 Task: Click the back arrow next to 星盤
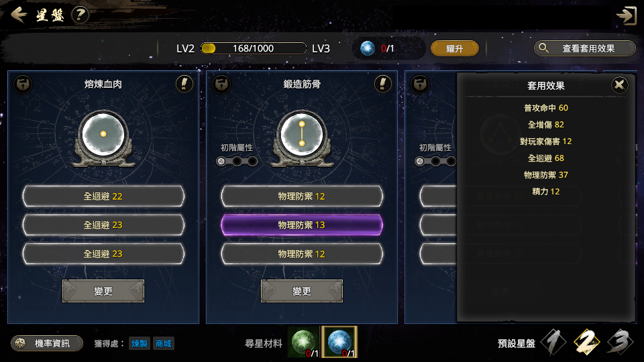(x=19, y=15)
